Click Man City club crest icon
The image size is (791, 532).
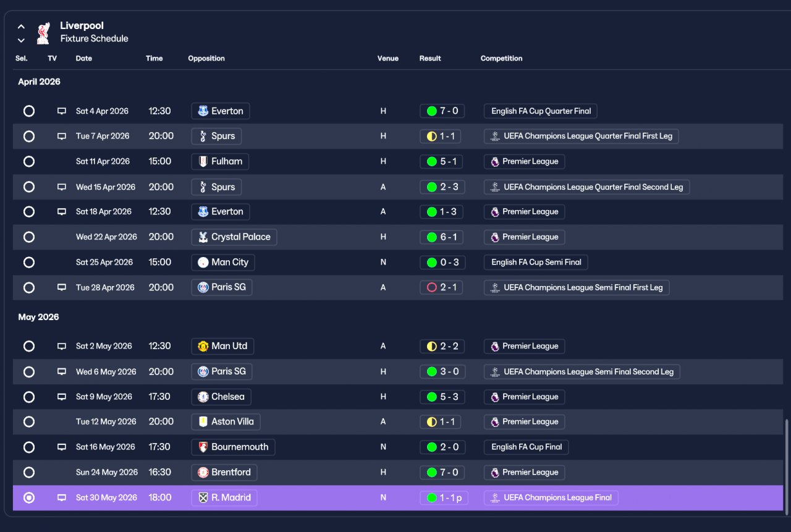tap(203, 262)
